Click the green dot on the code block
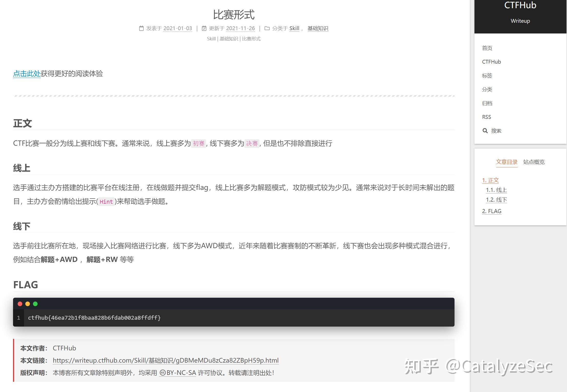This screenshot has height=392, width=567. click(36, 304)
